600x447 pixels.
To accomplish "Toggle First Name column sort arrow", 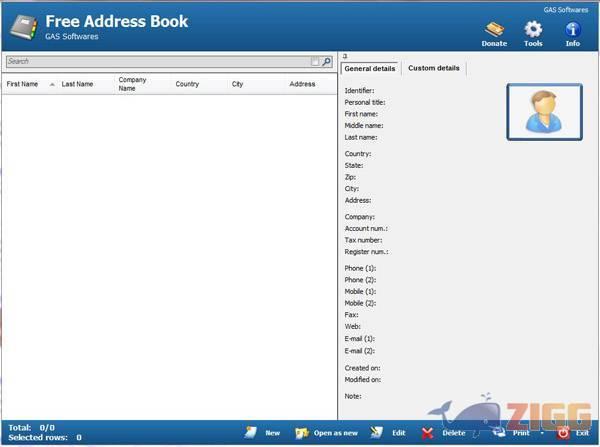I will coord(51,85).
